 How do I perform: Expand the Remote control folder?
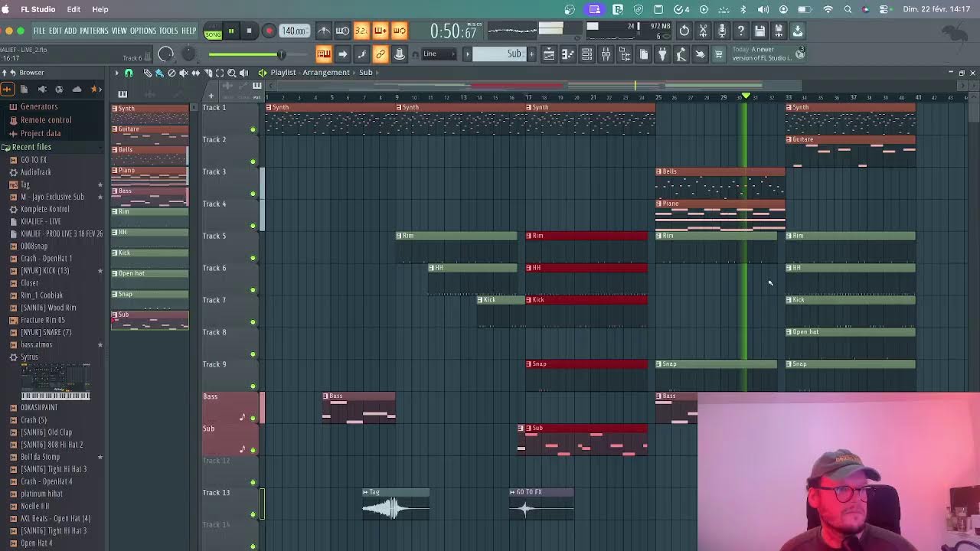46,120
